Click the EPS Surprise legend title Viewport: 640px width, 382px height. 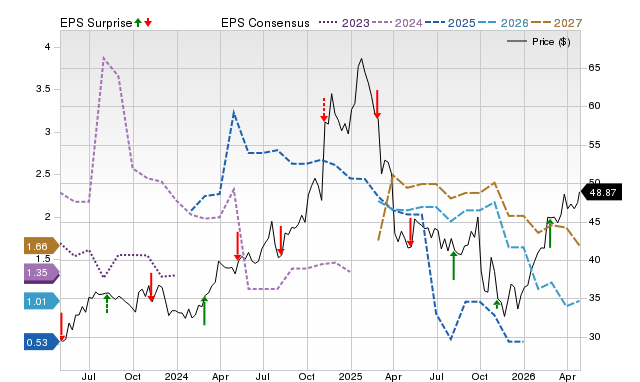click(x=96, y=23)
